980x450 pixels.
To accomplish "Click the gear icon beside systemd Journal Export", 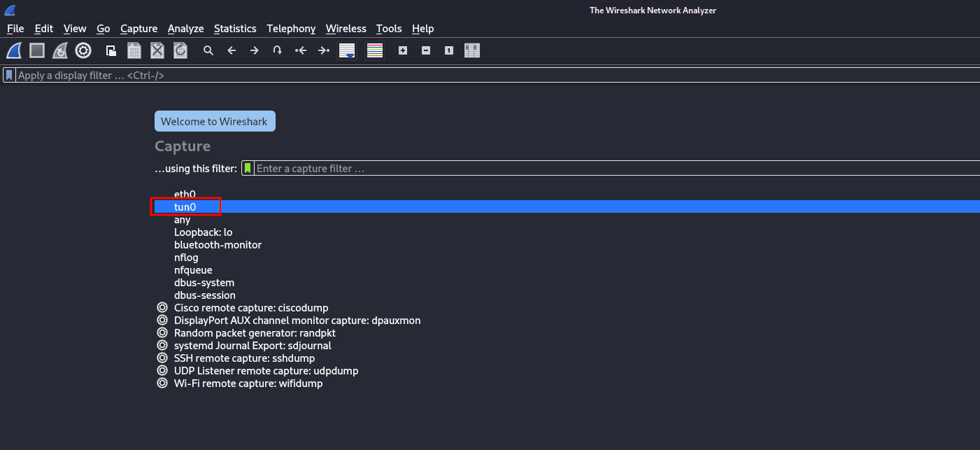I will pyautogui.click(x=162, y=346).
